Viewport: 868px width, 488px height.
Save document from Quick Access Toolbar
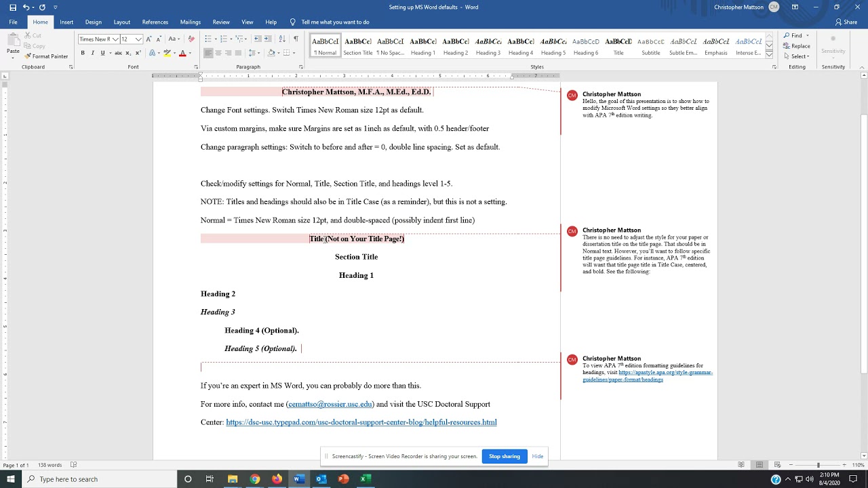point(12,7)
